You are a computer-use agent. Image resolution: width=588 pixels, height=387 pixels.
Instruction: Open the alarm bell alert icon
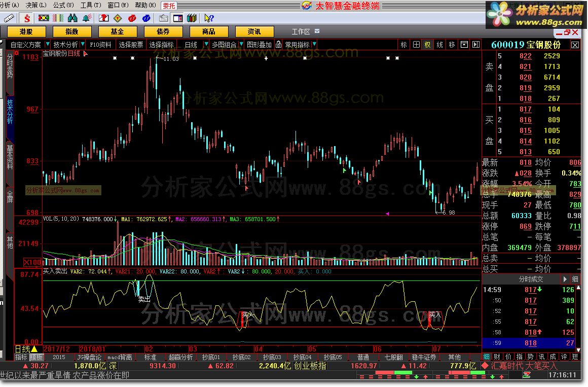(87, 18)
